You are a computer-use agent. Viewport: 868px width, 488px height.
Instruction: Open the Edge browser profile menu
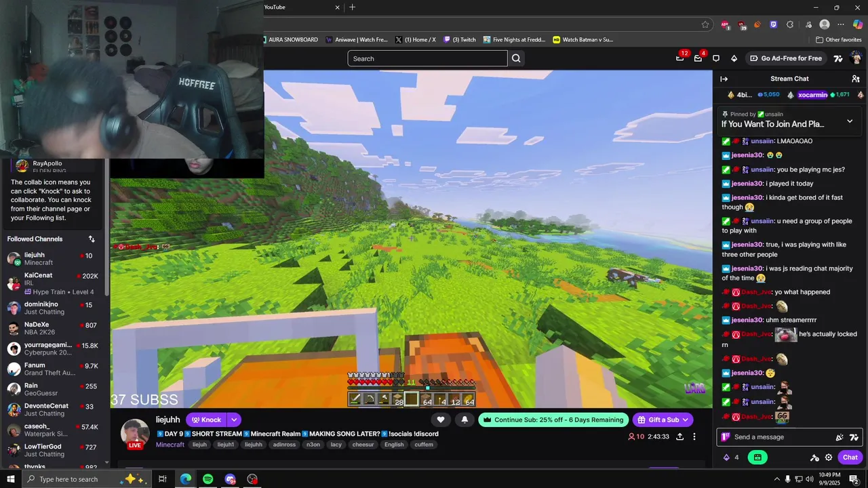[x=825, y=24]
